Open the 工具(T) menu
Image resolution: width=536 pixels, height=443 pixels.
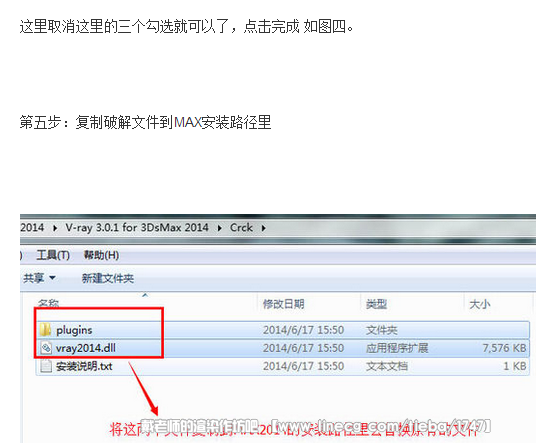pyautogui.click(x=53, y=255)
